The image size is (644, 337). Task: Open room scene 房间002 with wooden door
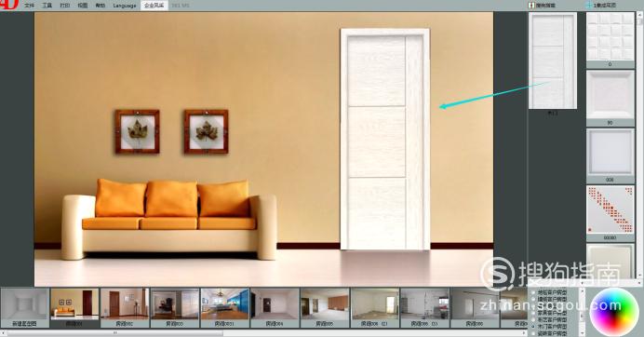coord(125,307)
